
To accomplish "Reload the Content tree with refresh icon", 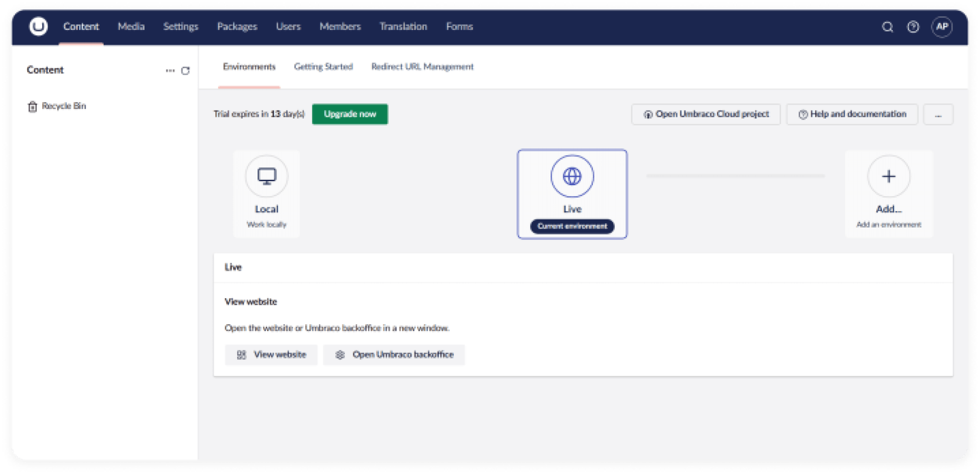I will tap(185, 71).
